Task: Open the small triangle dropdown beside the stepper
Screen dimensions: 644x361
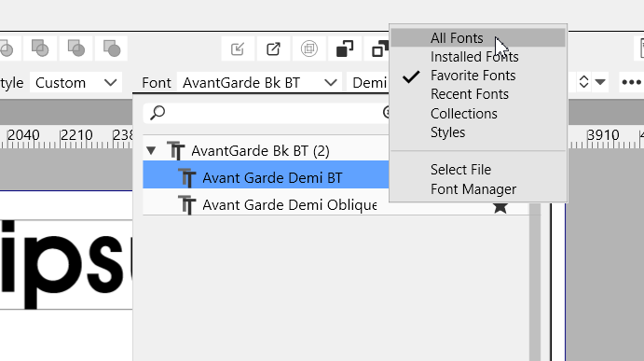Action: 600,82
